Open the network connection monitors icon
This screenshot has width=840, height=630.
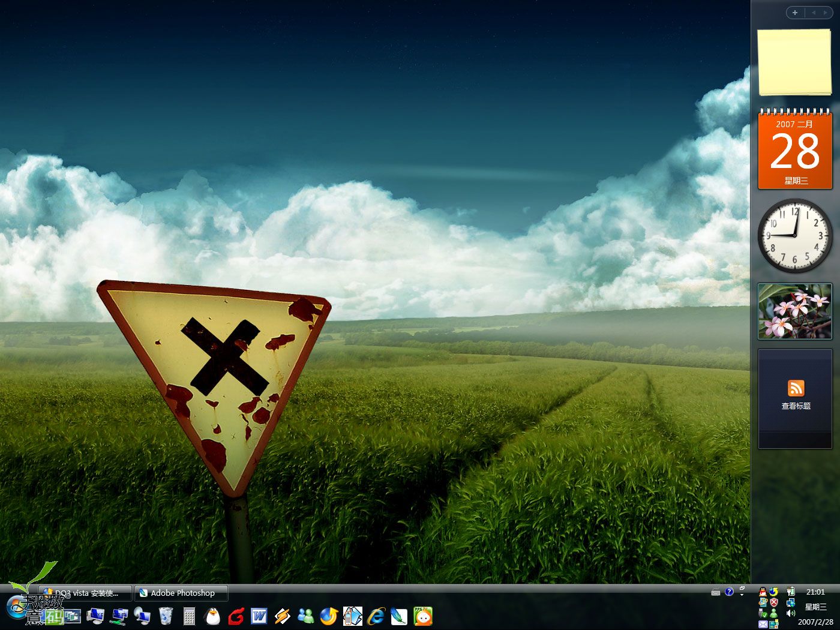coord(119,616)
